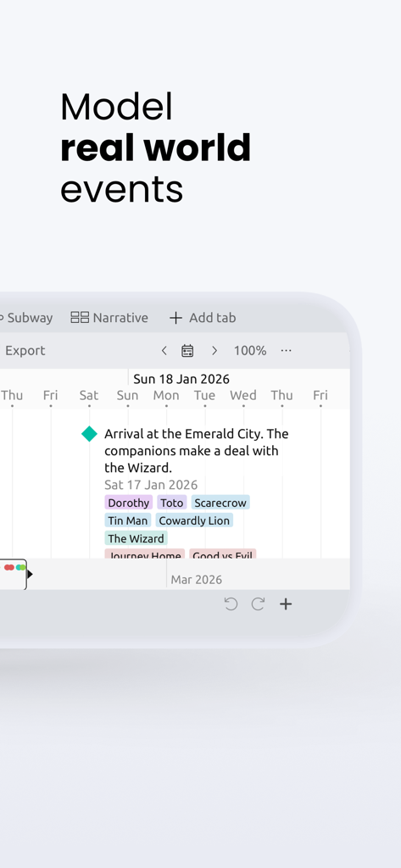Click the event title Arrival at the Emerald City
This screenshot has width=401, height=868.
[x=196, y=451]
